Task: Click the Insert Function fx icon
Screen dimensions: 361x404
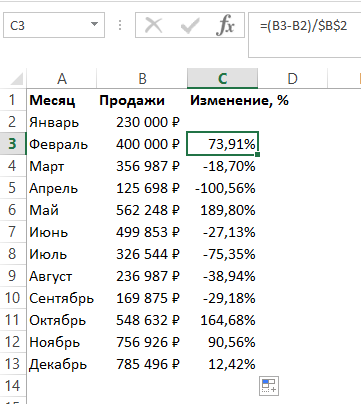Action: click(x=225, y=25)
